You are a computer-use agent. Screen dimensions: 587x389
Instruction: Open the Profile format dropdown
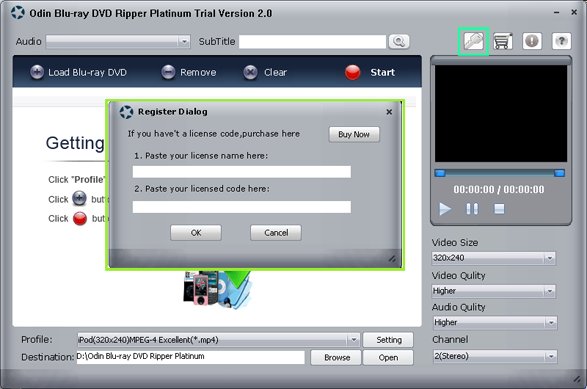click(218, 340)
